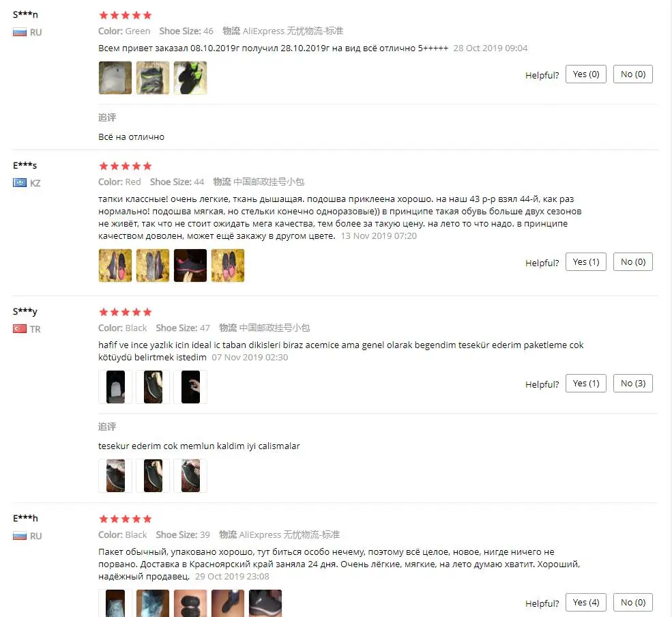Click the Russian flag icon beside E***h
Viewport: 672px width, 617px height.
20,536
